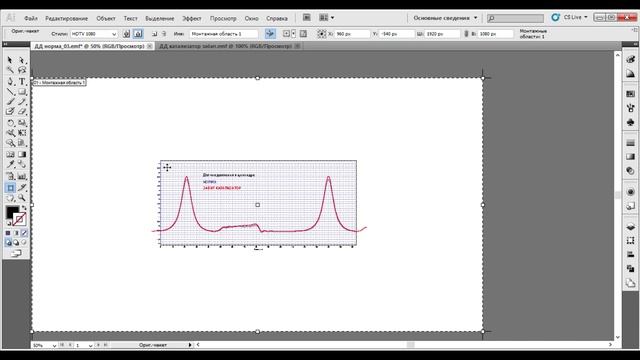This screenshot has height=360, width=640.
Task: Select the Zoom tool in toolbox
Action: coord(22,198)
